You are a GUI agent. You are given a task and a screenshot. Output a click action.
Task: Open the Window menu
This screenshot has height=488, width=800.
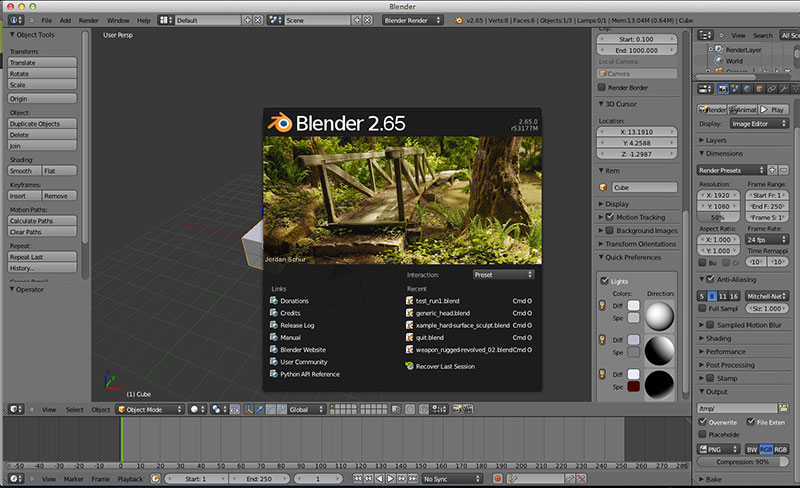pyautogui.click(x=118, y=20)
